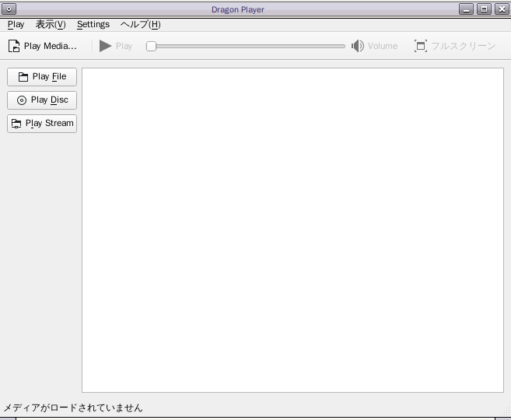The height and width of the screenshot is (420, 511).
Task: Minimize the Dragon Player window
Action: (467, 9)
